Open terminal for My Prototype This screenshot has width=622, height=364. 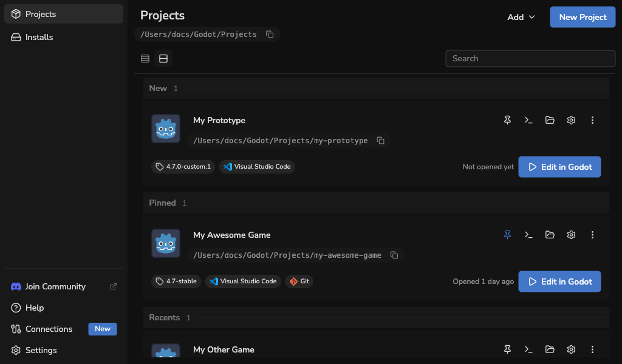point(528,120)
